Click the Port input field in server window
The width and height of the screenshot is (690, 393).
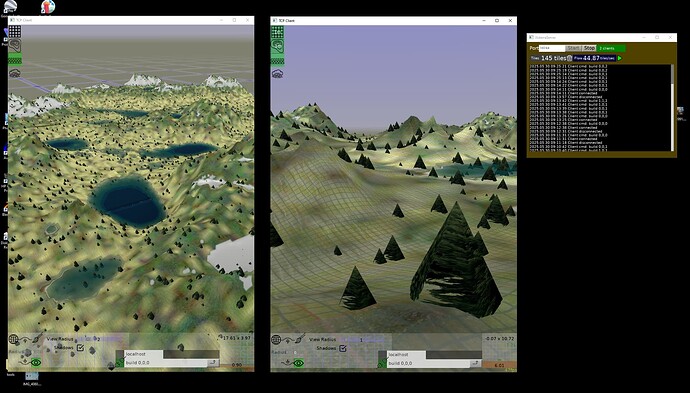552,48
